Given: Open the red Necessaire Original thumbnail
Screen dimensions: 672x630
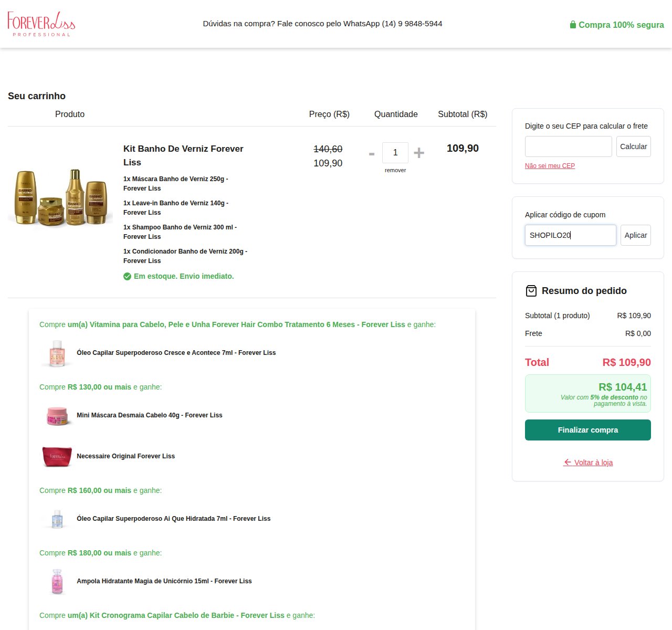Looking at the screenshot, I should point(57,456).
